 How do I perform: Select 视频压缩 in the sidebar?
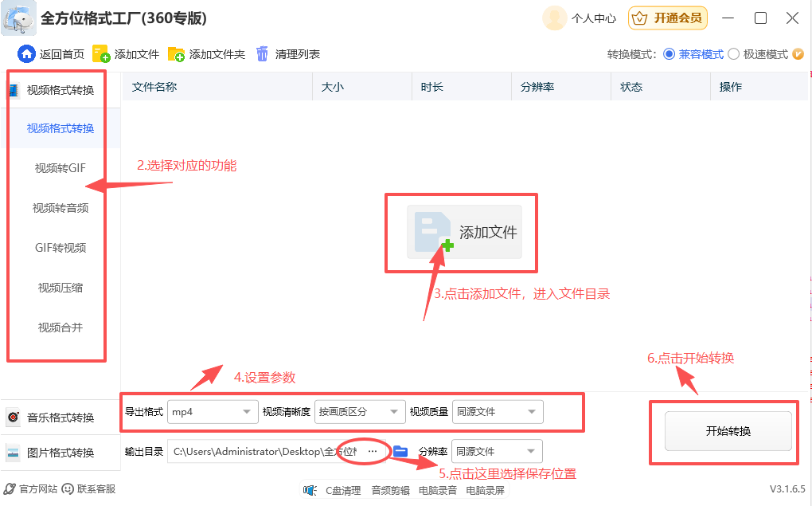click(60, 288)
